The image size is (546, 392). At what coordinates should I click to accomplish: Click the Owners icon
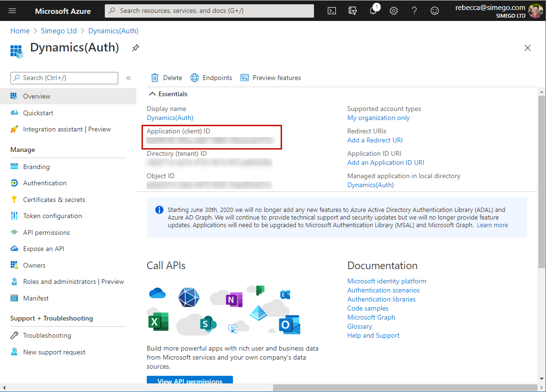pos(14,265)
